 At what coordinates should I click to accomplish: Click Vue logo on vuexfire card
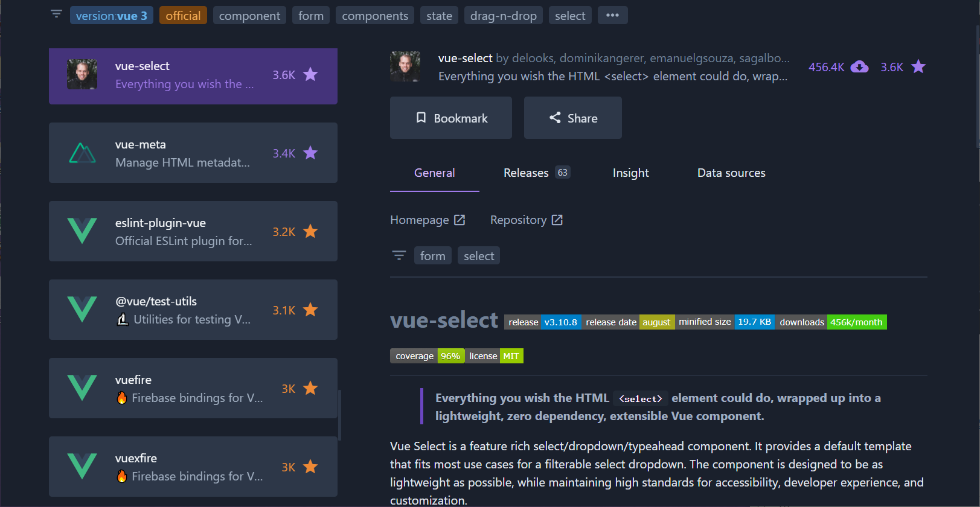pos(82,467)
